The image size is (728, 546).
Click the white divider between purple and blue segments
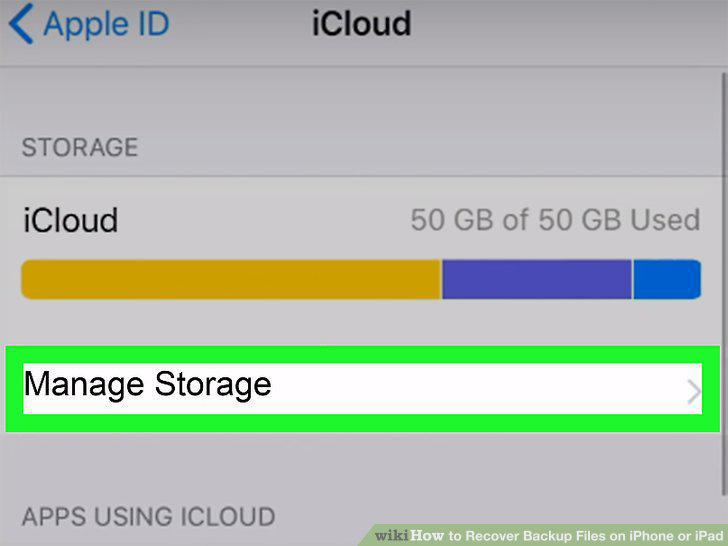(x=632, y=280)
